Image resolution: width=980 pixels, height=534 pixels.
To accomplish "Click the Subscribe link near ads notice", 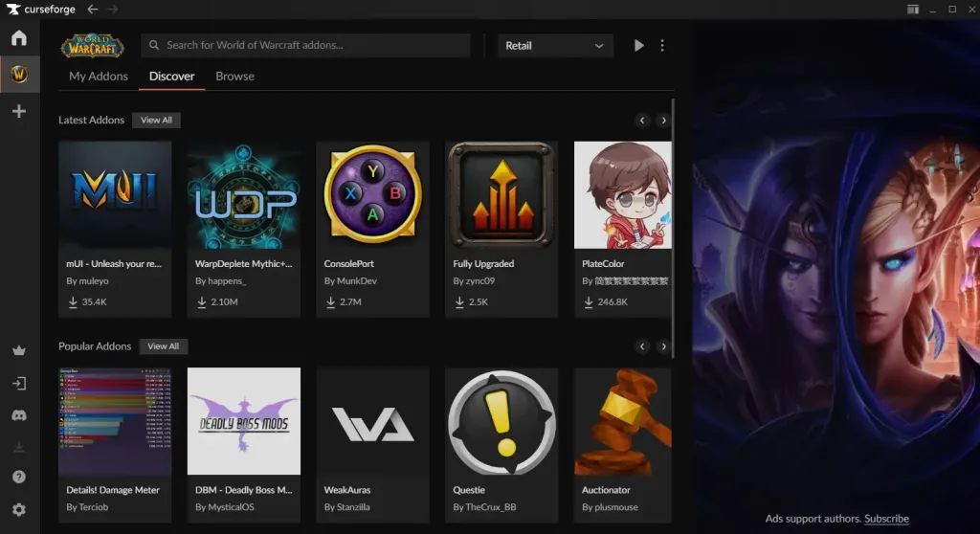I will [886, 519].
